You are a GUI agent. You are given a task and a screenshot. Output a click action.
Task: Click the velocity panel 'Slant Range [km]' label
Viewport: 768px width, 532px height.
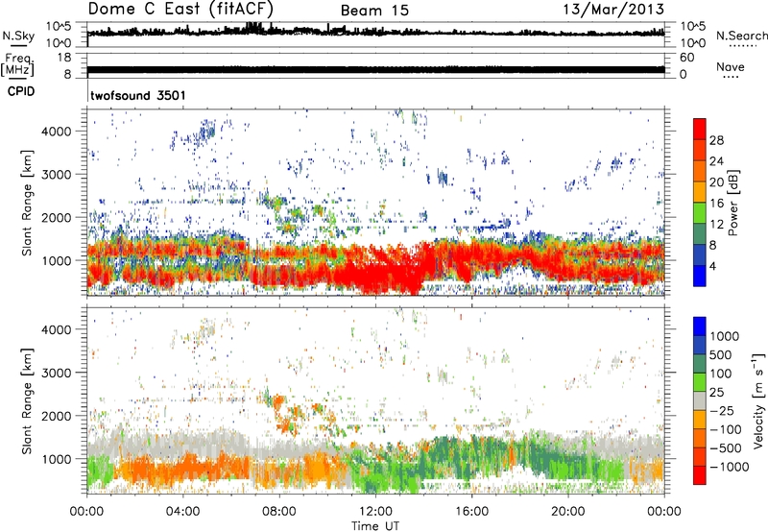pyautogui.click(x=27, y=400)
